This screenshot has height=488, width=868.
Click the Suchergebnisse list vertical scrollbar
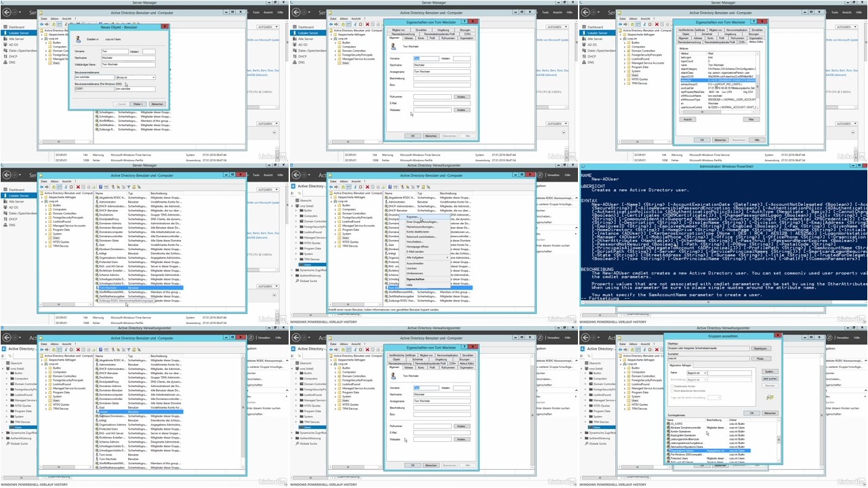coord(779,441)
